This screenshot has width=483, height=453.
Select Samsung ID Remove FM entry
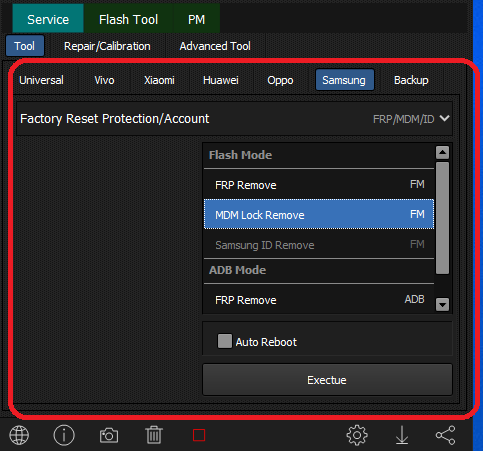click(x=319, y=244)
